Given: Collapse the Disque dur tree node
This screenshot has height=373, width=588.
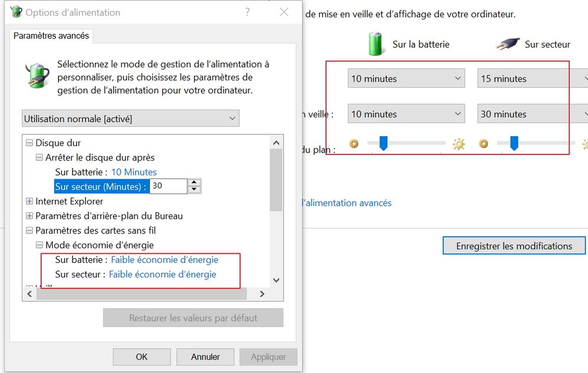Looking at the screenshot, I should 29,143.
